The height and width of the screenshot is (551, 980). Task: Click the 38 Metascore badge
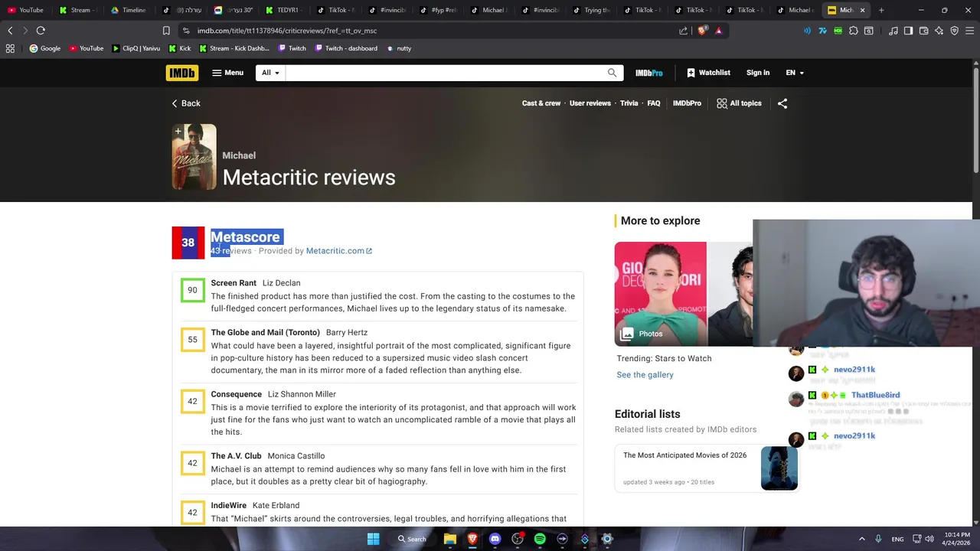pyautogui.click(x=188, y=243)
